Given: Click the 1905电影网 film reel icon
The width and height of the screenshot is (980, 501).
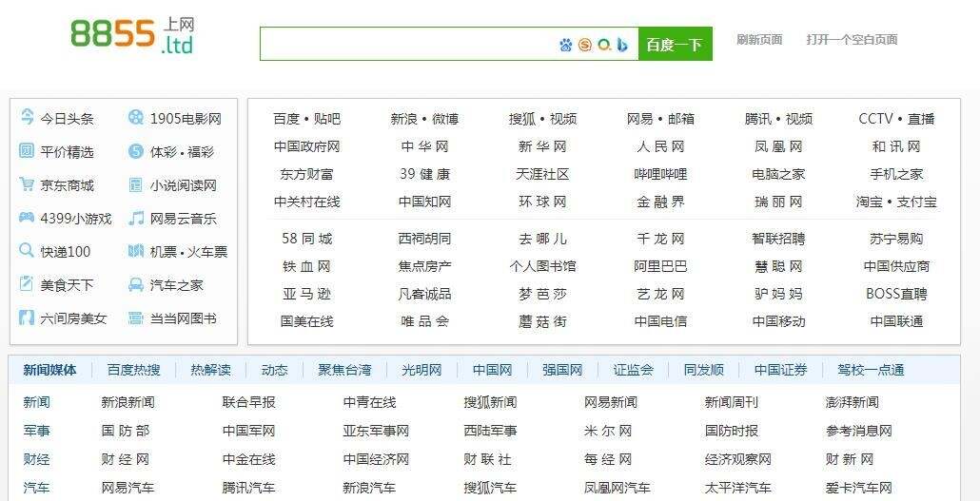Looking at the screenshot, I should tap(136, 118).
